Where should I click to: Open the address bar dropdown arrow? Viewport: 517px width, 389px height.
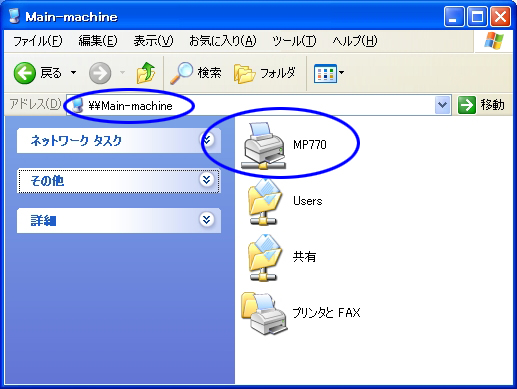tap(443, 105)
